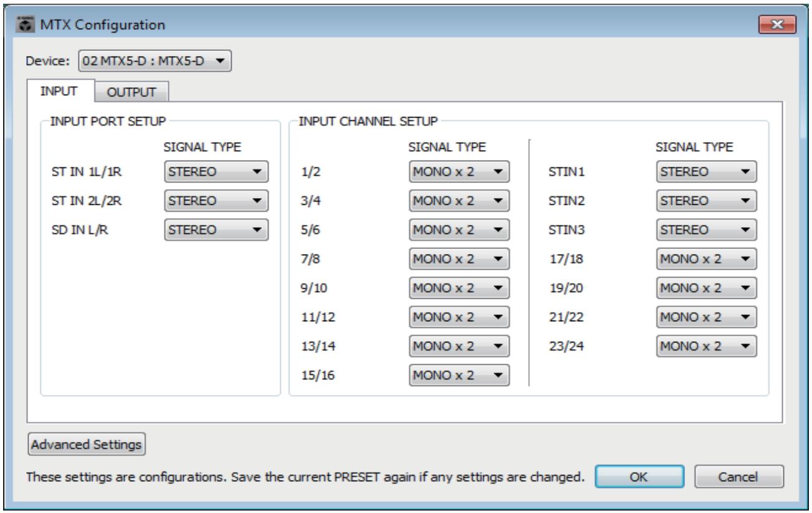The width and height of the screenshot is (812, 513).
Task: Open signal type dropdown for ST IN 2L/2R
Action: coord(215,200)
